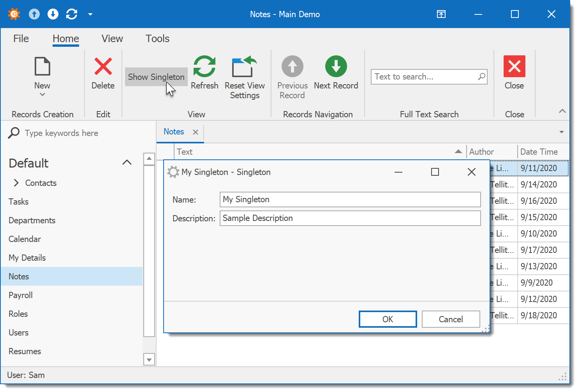This screenshot has height=392, width=578.
Task: Click the green Refresh icon
Action: (204, 66)
